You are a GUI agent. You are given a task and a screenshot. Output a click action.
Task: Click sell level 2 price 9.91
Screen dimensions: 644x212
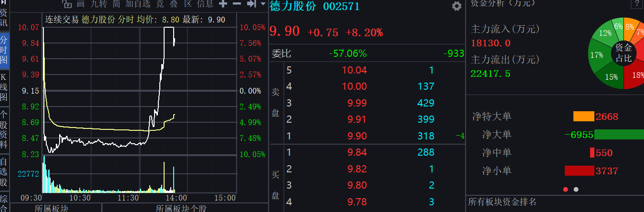[x=357, y=119]
